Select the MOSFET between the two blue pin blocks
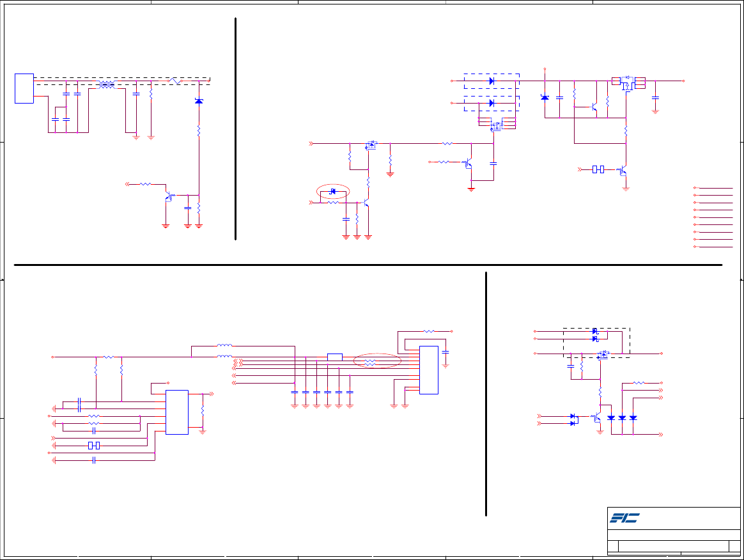This screenshot has height=560, width=744. coord(628,83)
